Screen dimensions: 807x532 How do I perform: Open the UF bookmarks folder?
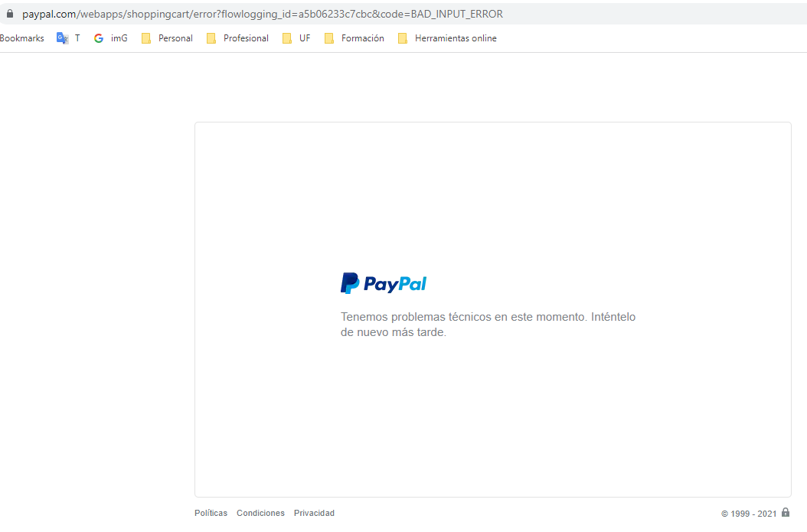point(296,38)
